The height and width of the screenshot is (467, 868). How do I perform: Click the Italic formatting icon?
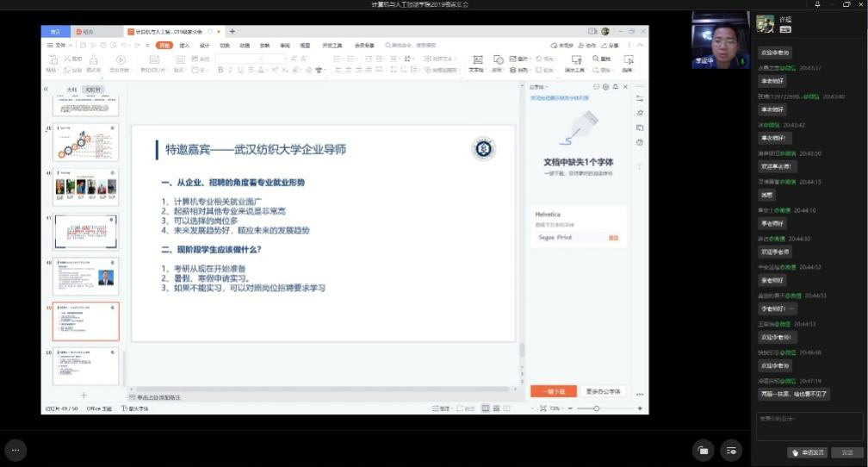click(x=230, y=70)
